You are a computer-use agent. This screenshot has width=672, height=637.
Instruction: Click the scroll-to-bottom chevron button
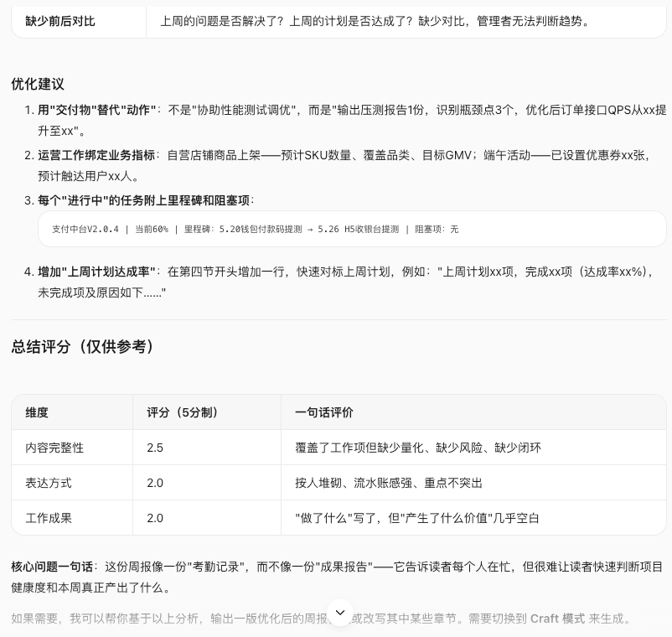coord(340,613)
